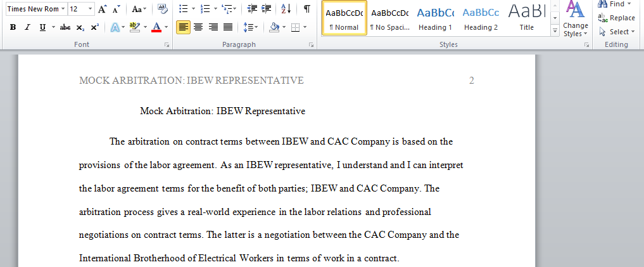The height and width of the screenshot is (267, 644).
Task: Apply the Normal style
Action: [344, 18]
